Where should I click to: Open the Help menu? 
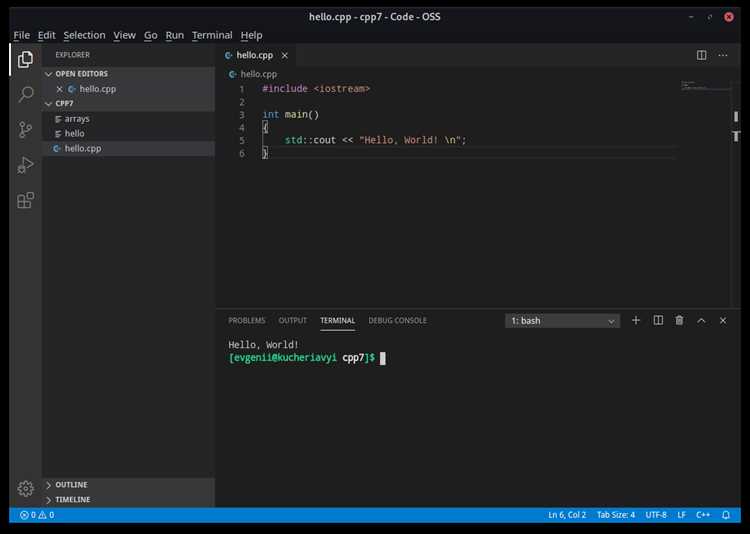tap(251, 35)
